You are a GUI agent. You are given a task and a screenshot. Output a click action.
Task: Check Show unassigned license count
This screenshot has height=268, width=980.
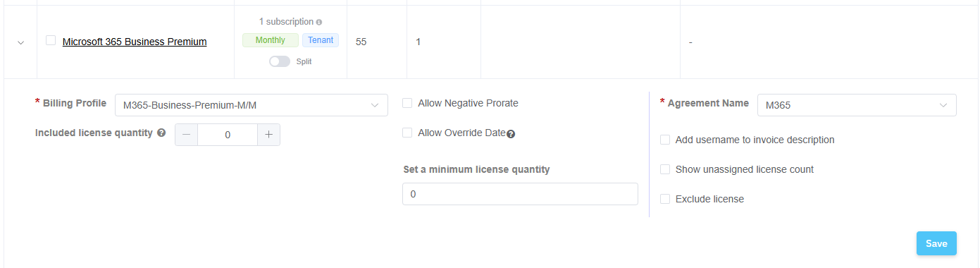(665, 169)
